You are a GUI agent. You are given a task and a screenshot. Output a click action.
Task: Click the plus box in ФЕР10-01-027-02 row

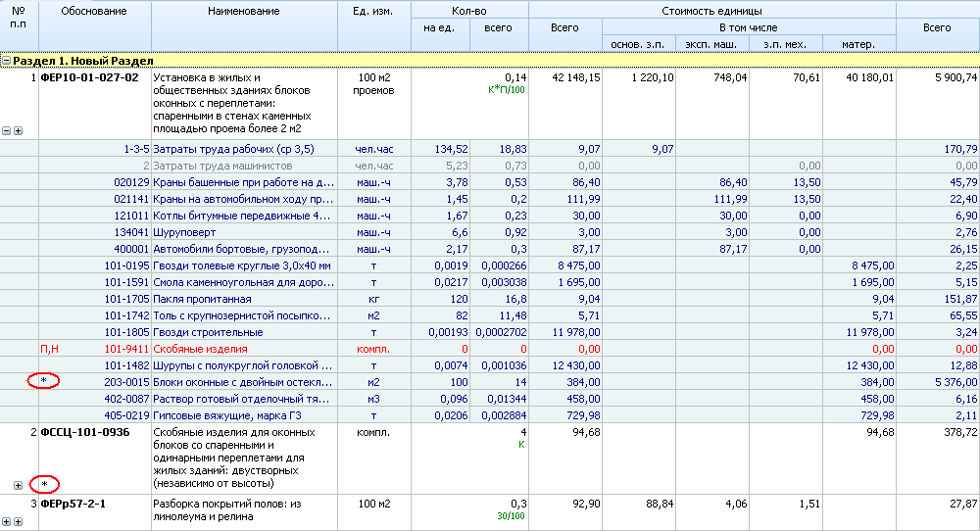pos(18,131)
